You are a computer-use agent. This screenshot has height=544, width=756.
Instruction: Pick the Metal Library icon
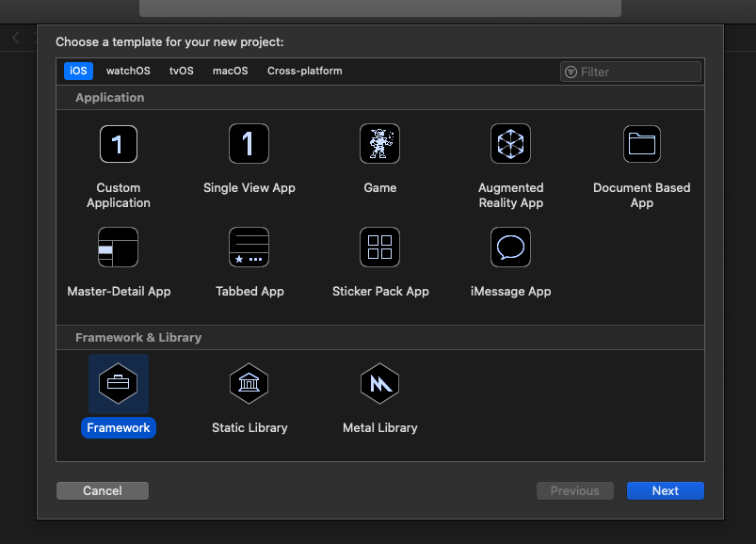point(380,384)
